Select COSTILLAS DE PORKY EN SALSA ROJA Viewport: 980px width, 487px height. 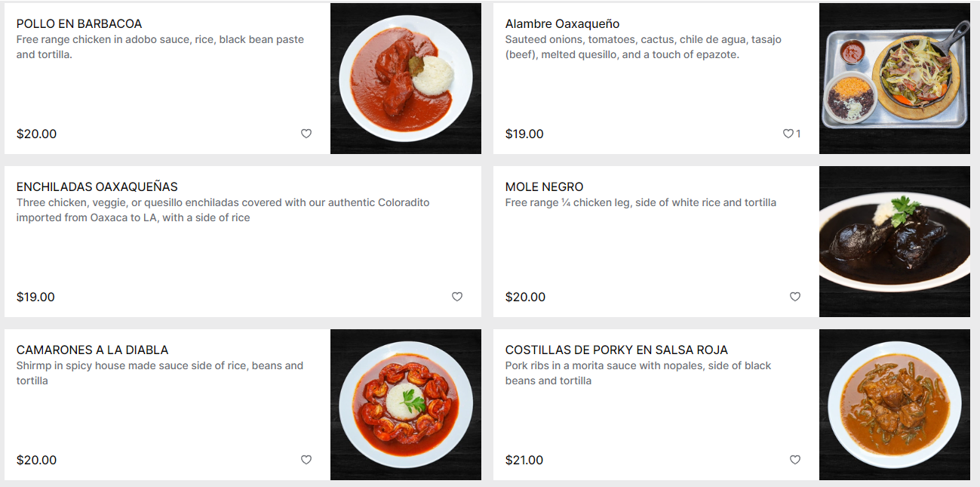(616, 350)
